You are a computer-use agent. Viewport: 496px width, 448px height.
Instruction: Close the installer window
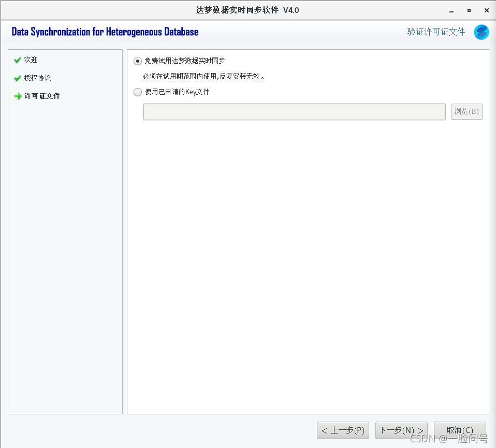pos(487,10)
